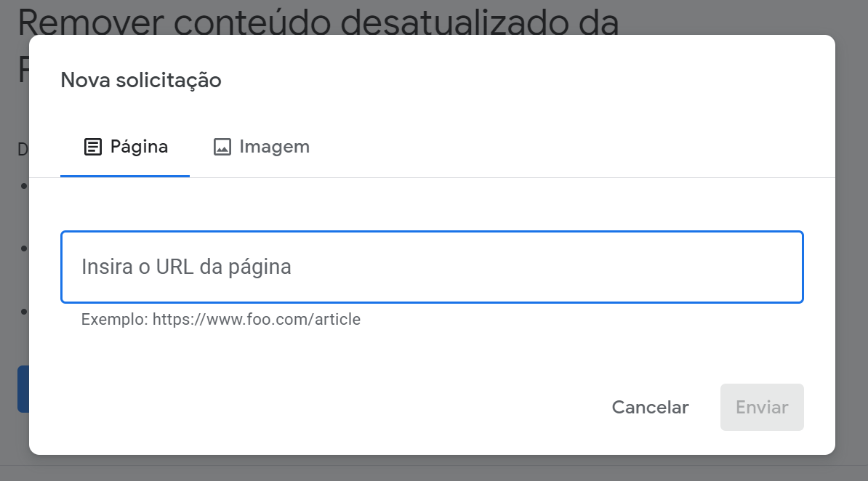The width and height of the screenshot is (868, 481).
Task: Click the third bullet marker on the background page
Action: (23, 311)
